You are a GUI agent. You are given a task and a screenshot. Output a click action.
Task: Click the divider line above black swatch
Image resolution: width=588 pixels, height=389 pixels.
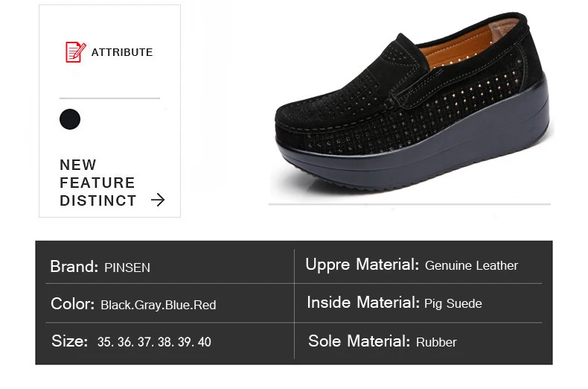coord(109,98)
